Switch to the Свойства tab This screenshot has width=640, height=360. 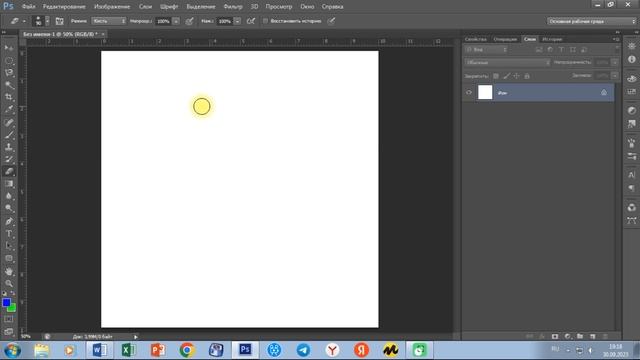(x=476, y=39)
